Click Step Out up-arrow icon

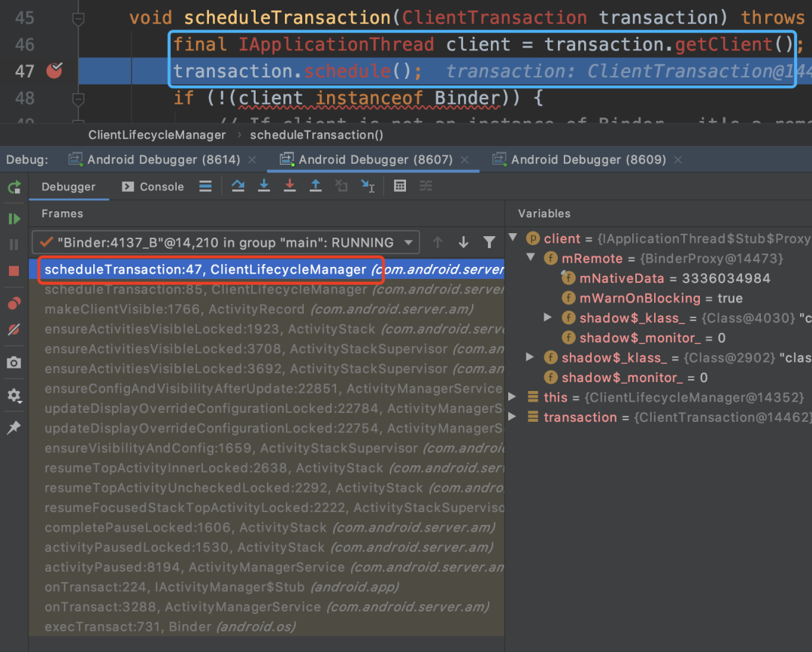[315, 186]
